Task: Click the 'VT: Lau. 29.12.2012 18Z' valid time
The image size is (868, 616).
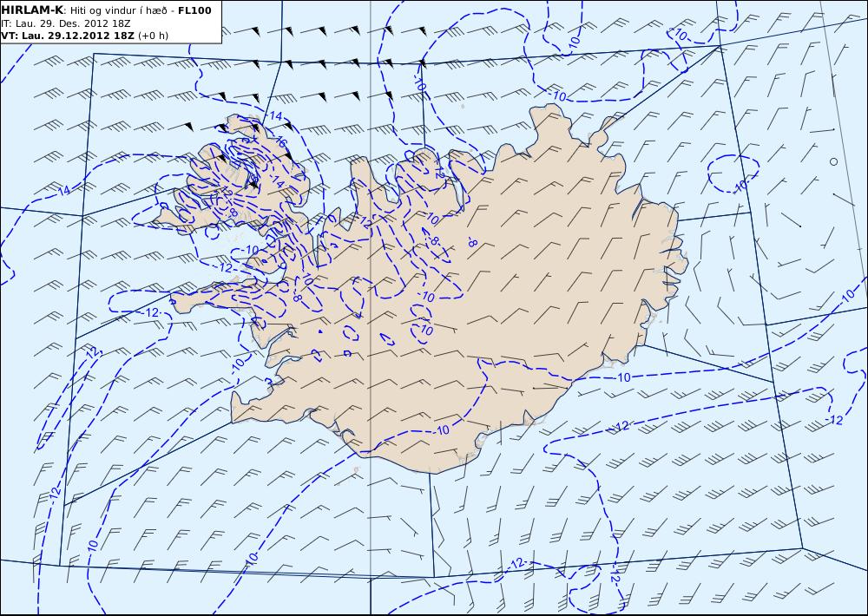Action: (68, 36)
